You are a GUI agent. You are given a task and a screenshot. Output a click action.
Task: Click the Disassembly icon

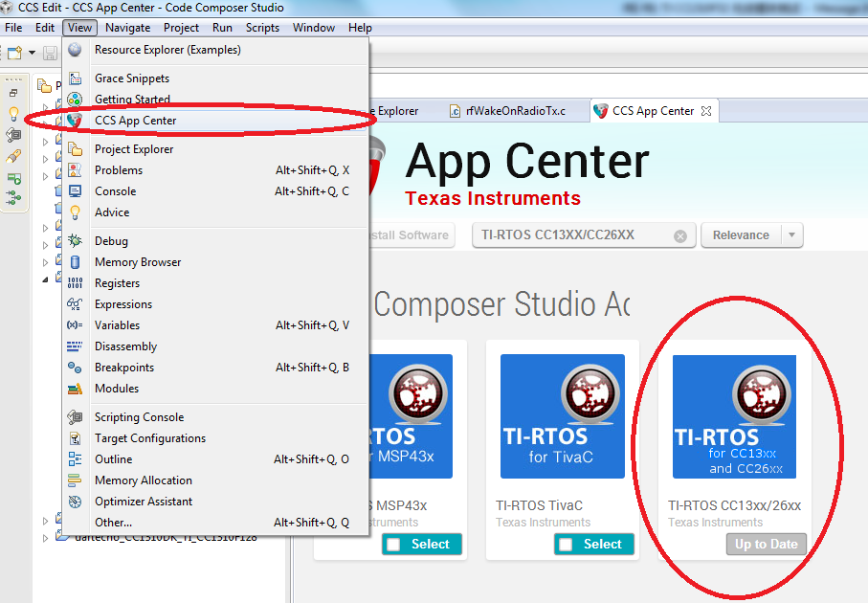point(75,346)
